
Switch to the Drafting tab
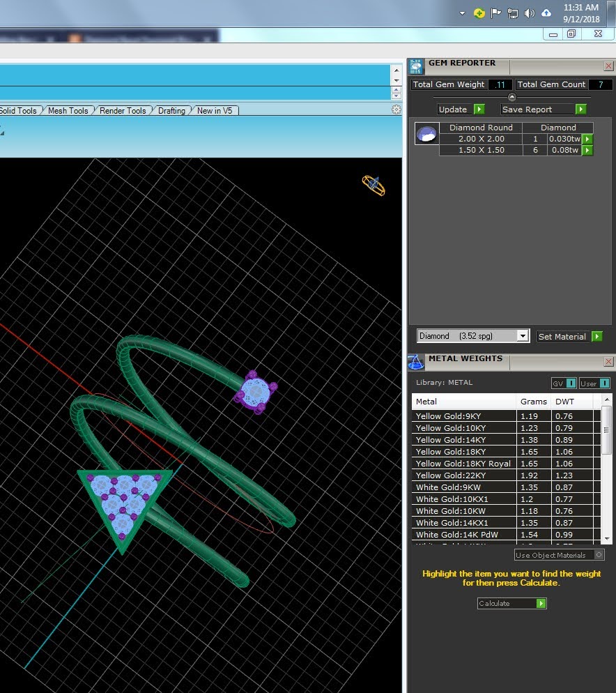pyautogui.click(x=171, y=110)
